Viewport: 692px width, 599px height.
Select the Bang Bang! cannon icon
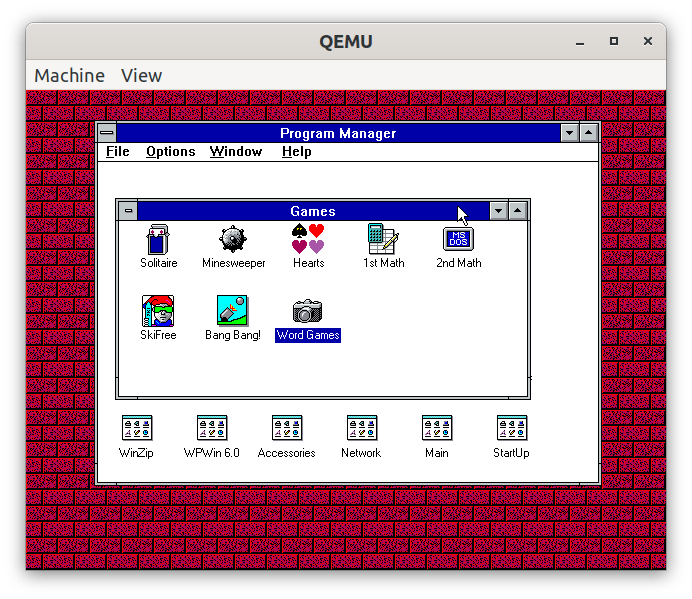233,310
